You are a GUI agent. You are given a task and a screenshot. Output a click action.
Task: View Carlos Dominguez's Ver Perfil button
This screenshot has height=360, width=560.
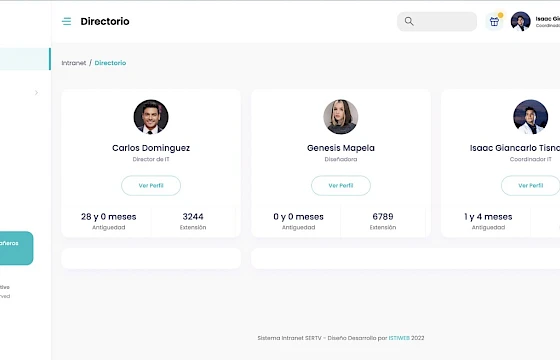pyautogui.click(x=151, y=185)
